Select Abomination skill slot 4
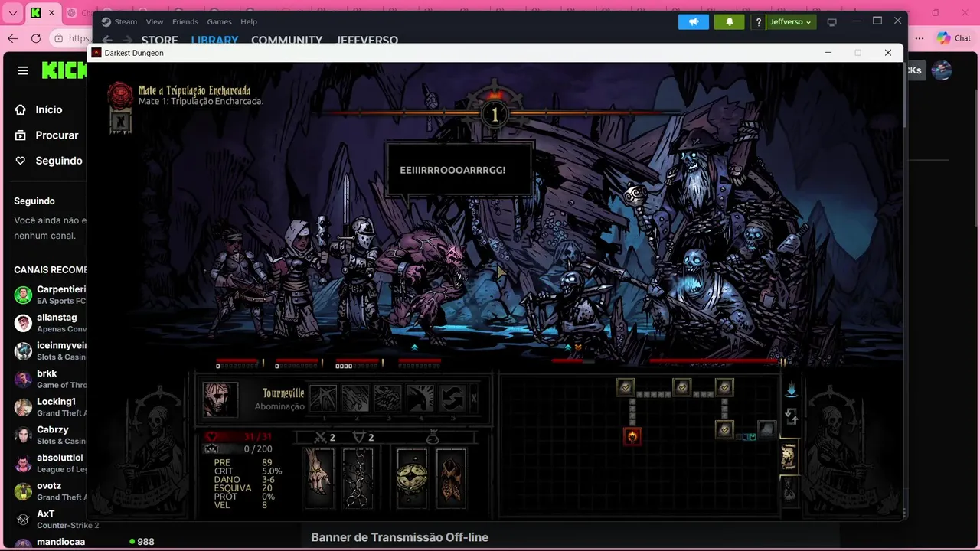The image size is (980, 551). (x=420, y=399)
